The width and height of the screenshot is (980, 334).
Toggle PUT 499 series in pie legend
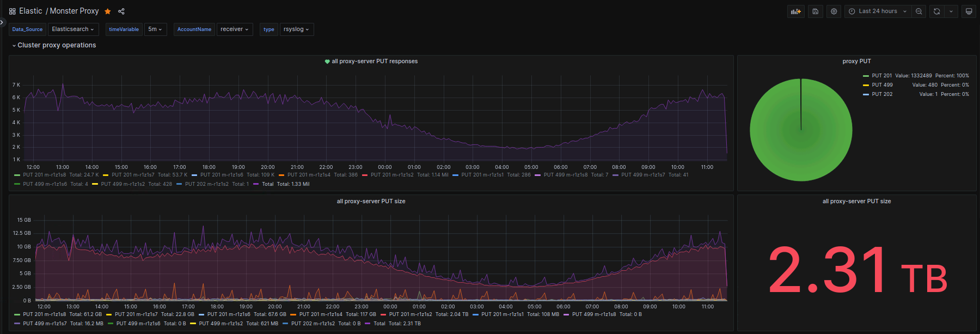(x=882, y=85)
